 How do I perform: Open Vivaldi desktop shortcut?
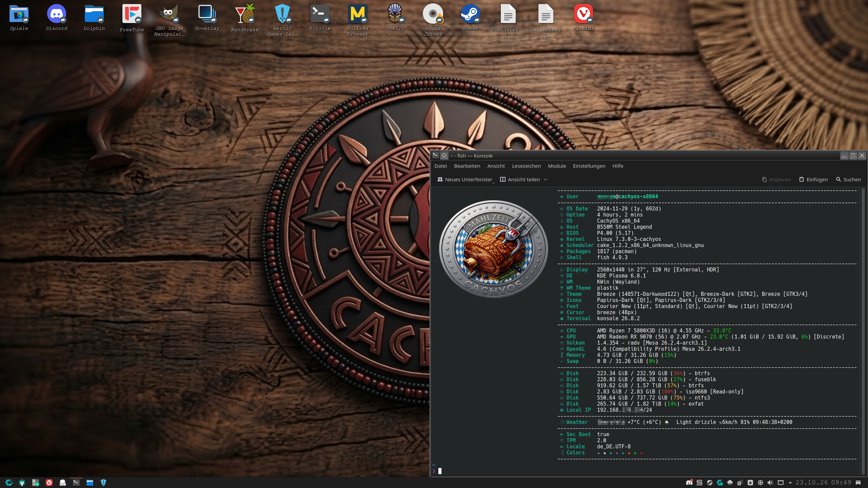coord(584,18)
